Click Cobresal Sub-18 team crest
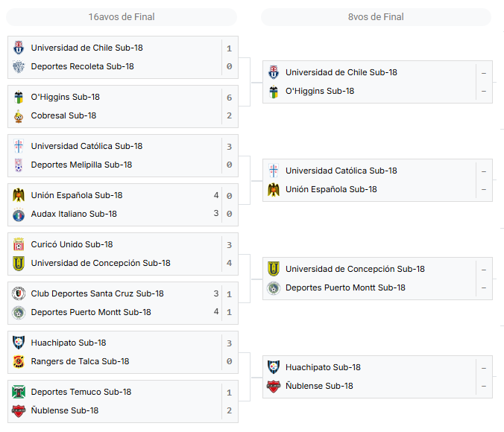504x432 pixels. click(19, 115)
